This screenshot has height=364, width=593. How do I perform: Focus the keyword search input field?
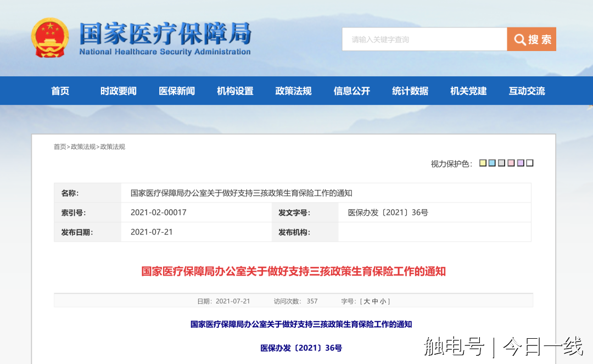pos(424,39)
